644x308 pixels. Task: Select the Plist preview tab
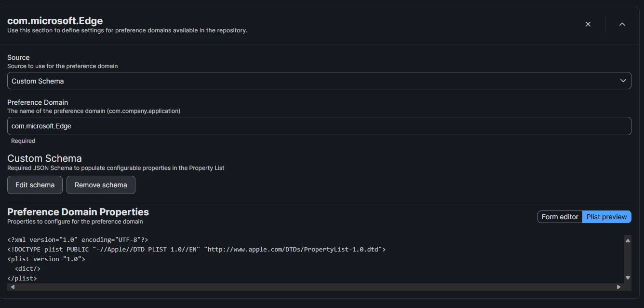(607, 217)
